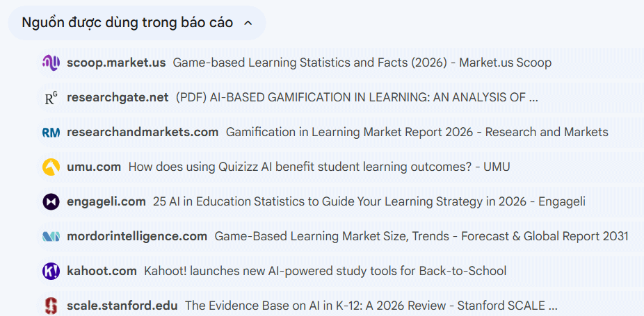This screenshot has height=316, width=644.
Task: Click the Mordor Intelligence favicon icon
Action: (x=51, y=236)
